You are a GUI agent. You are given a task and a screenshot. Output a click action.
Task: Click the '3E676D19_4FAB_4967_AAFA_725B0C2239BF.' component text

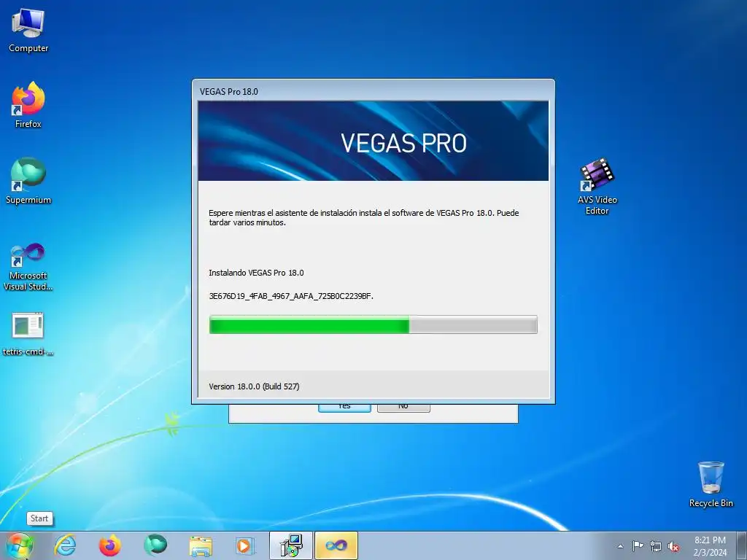tap(291, 296)
